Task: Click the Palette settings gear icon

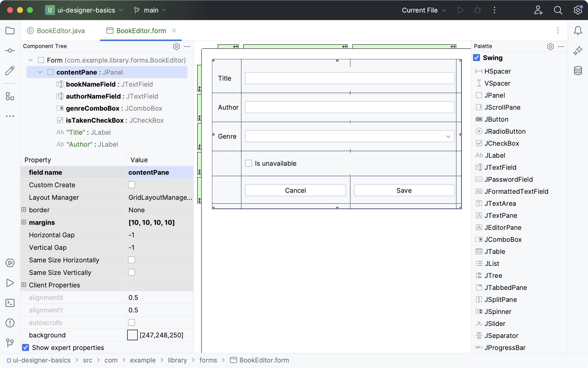Action: pyautogui.click(x=550, y=46)
